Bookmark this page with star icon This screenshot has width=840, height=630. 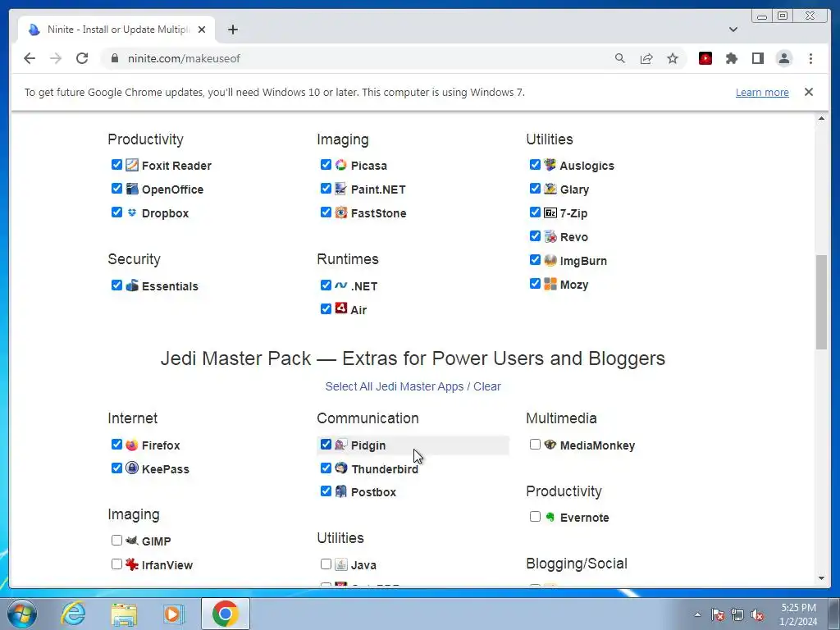point(673,58)
